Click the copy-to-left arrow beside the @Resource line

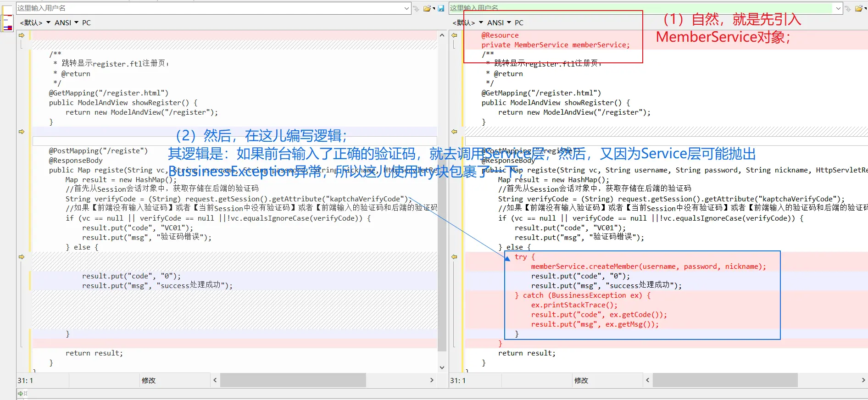coord(454,35)
